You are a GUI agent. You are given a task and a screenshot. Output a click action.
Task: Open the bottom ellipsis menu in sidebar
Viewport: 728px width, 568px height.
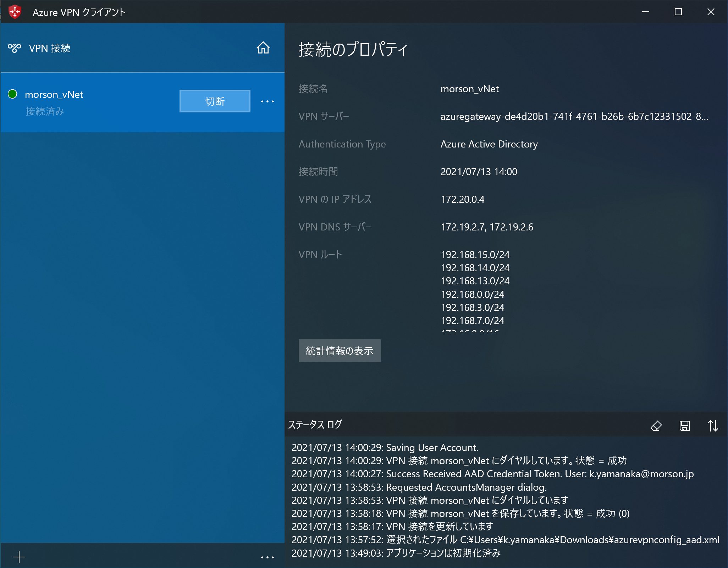[267, 557]
